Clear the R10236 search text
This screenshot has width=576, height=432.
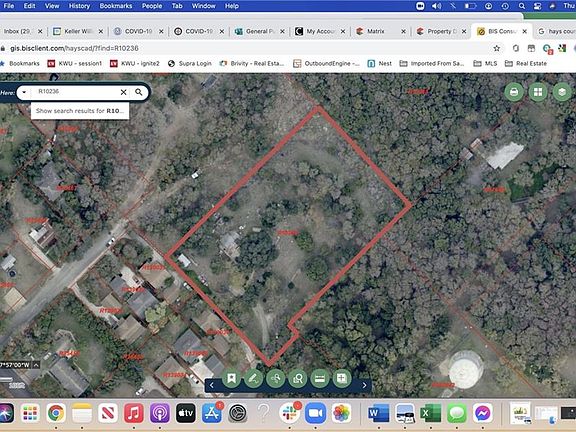click(x=123, y=92)
